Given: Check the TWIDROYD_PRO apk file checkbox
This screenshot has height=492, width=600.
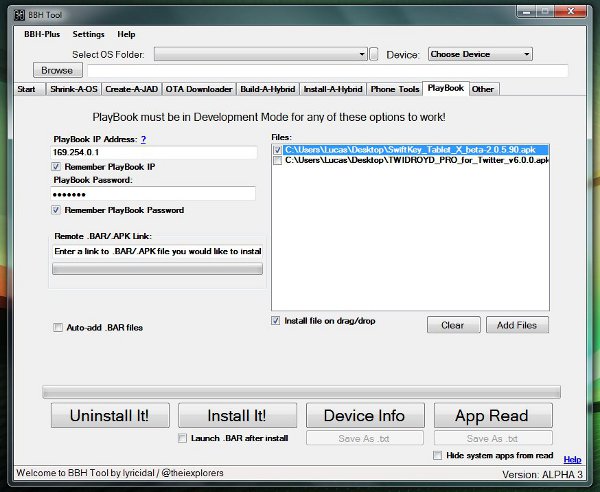Looking at the screenshot, I should tap(277, 160).
